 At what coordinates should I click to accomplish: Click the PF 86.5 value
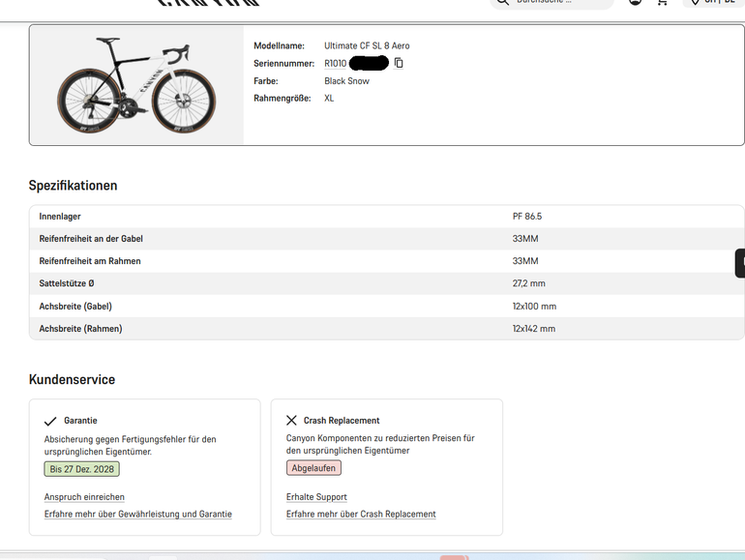[x=527, y=216]
